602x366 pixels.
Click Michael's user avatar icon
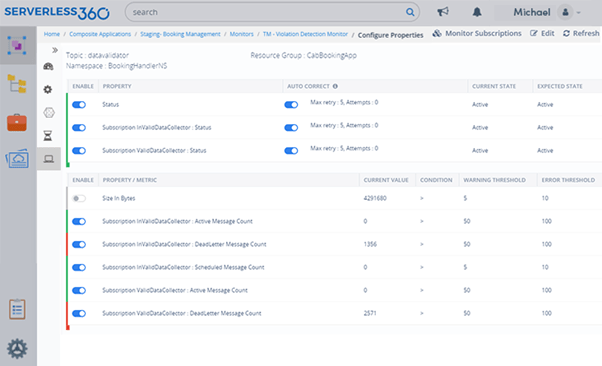pyautogui.click(x=565, y=12)
